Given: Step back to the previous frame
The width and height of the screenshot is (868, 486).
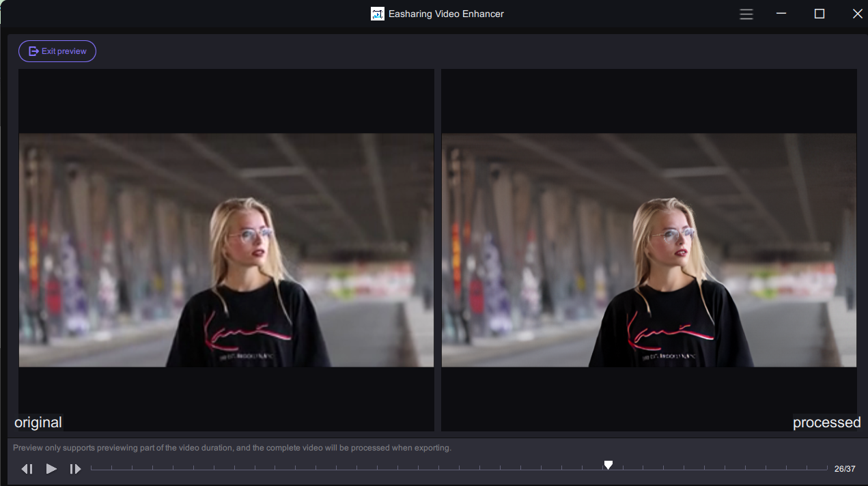Looking at the screenshot, I should pyautogui.click(x=27, y=469).
